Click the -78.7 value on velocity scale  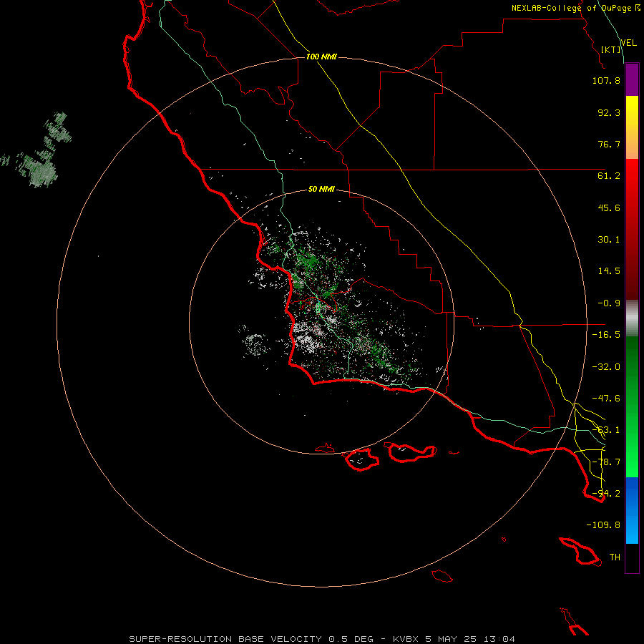tap(606, 462)
